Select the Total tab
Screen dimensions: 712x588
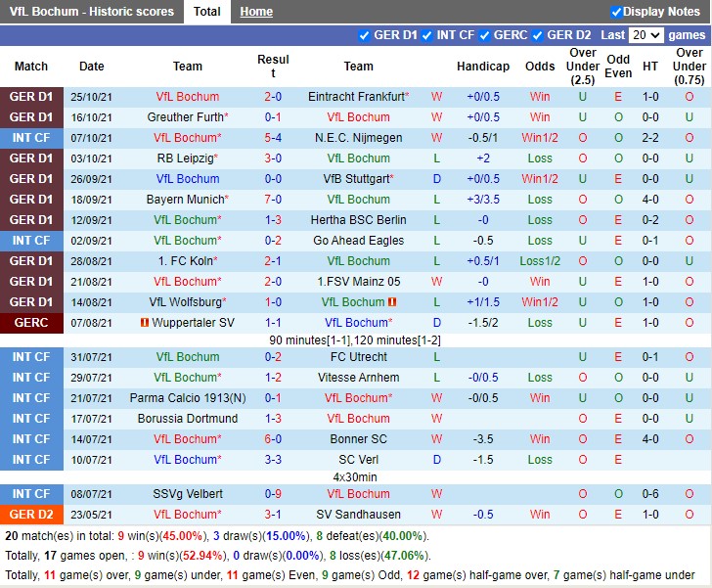click(206, 12)
